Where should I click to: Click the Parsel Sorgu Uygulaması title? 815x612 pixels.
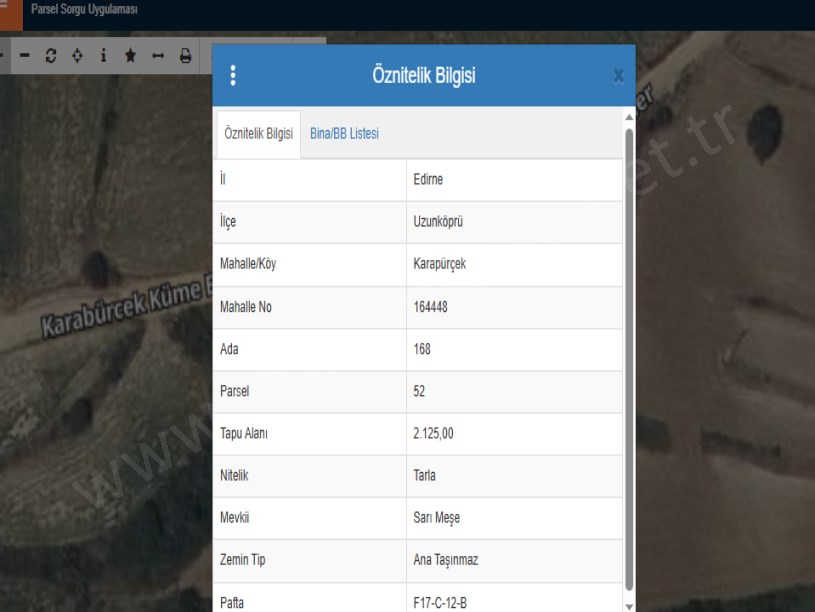(x=84, y=10)
